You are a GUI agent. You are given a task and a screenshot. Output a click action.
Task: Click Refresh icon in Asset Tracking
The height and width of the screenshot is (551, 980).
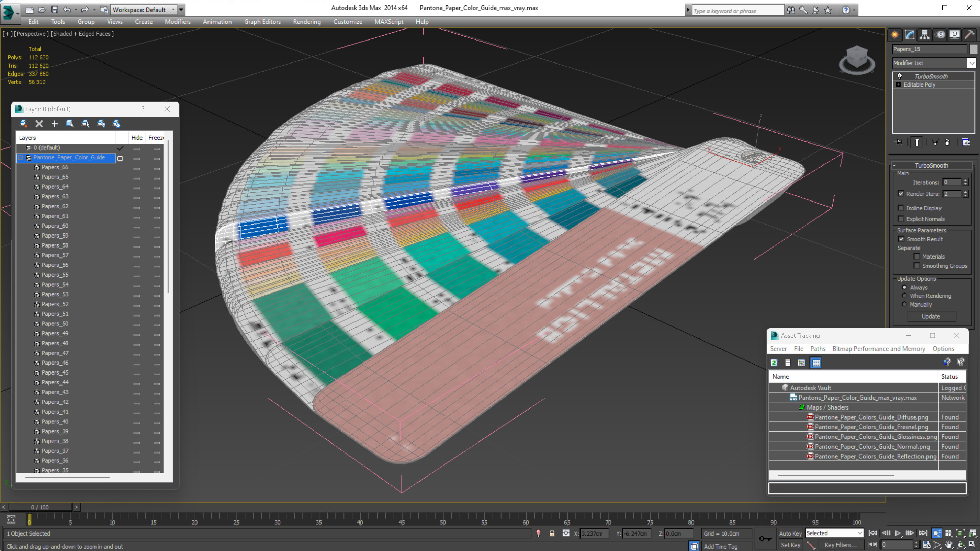[774, 363]
